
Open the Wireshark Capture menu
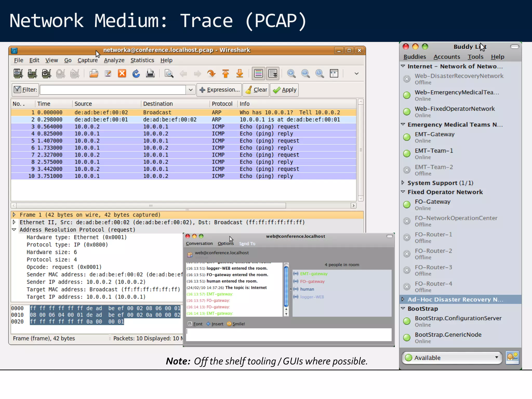pyautogui.click(x=88, y=60)
